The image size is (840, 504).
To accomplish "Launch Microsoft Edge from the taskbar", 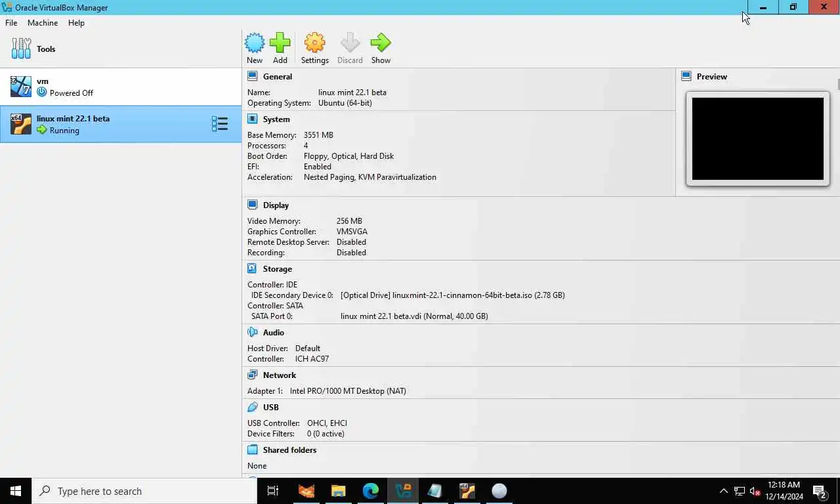I will click(370, 491).
